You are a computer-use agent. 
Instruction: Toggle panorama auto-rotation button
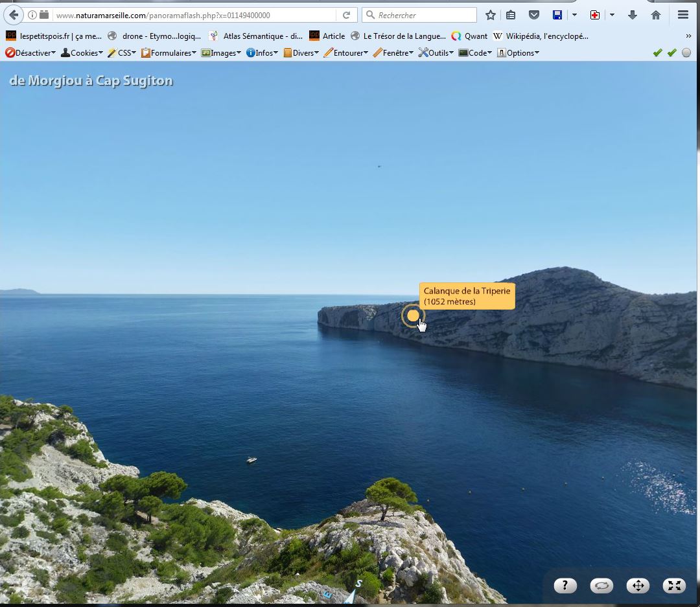click(601, 586)
